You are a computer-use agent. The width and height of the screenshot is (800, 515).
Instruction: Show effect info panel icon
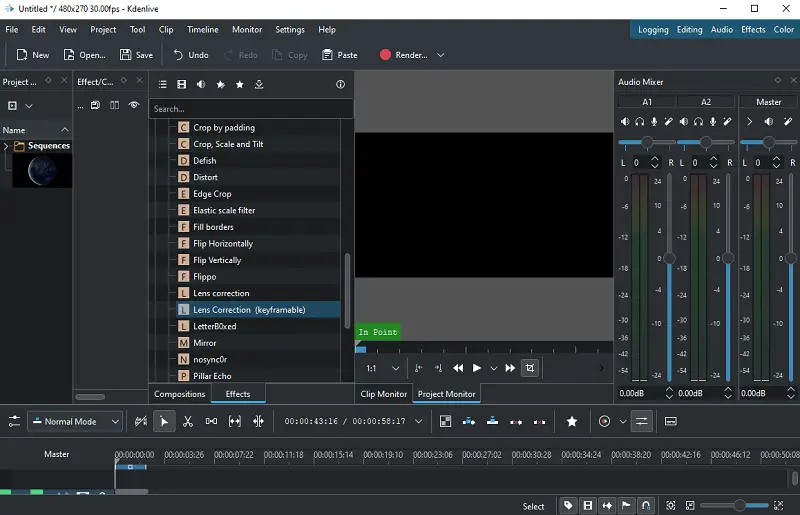point(340,84)
